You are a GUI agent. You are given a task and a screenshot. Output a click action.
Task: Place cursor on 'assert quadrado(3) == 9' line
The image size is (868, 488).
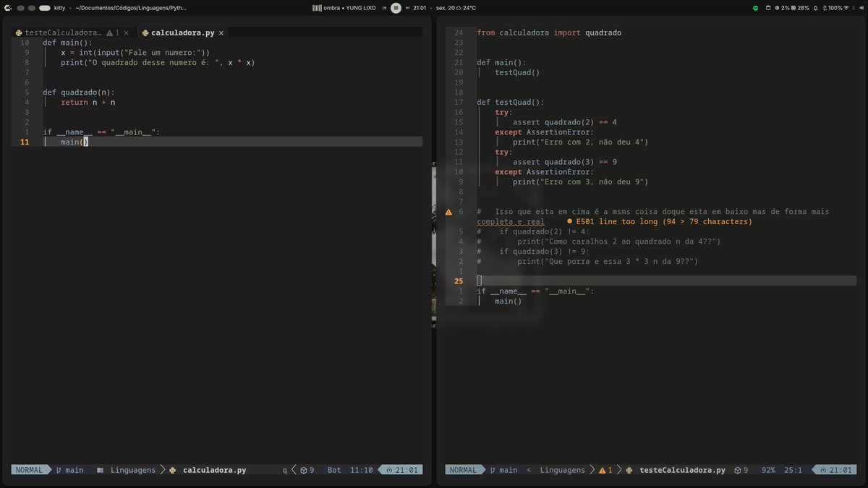565,162
